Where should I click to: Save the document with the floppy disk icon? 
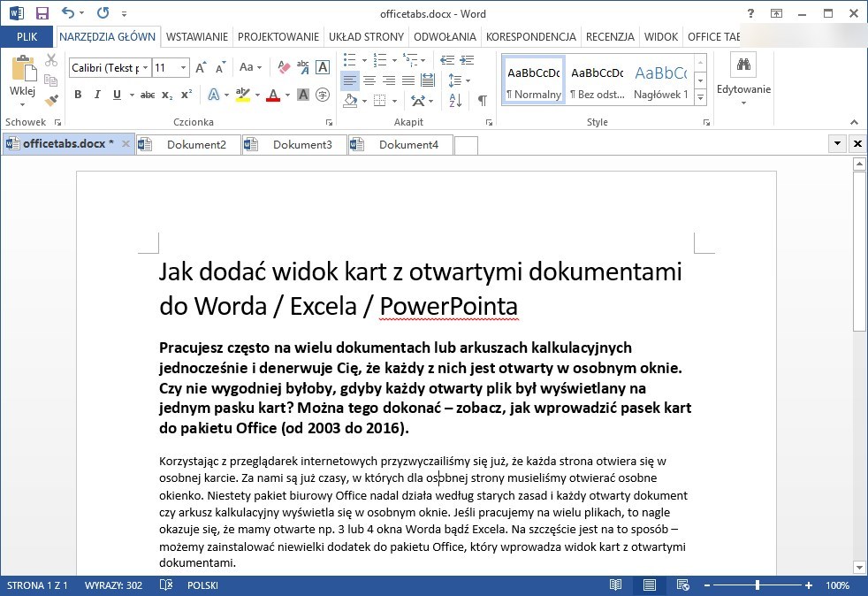coord(42,13)
